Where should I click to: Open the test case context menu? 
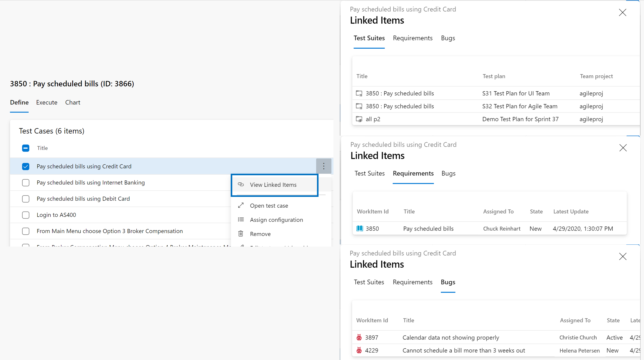click(324, 166)
